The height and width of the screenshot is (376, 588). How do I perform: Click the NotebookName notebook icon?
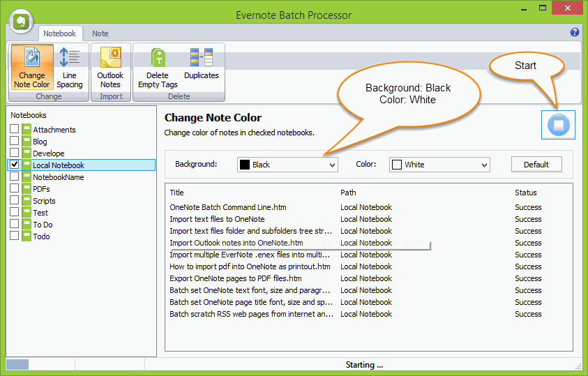tap(27, 177)
